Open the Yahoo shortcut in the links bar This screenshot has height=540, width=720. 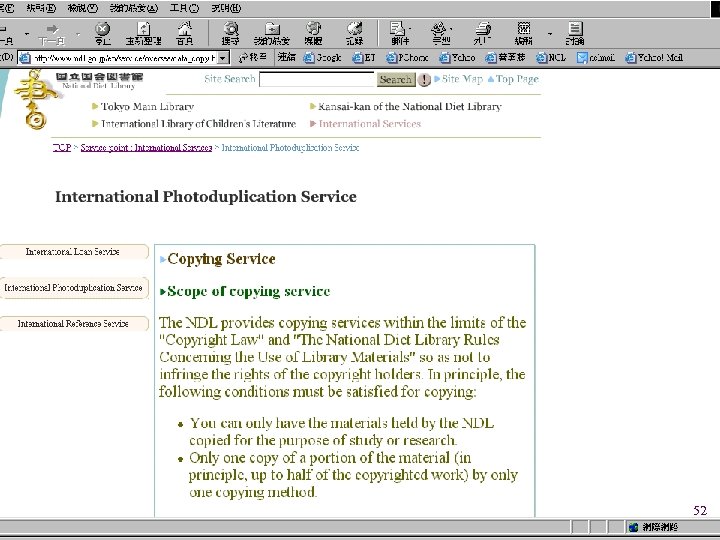pyautogui.click(x=457, y=58)
